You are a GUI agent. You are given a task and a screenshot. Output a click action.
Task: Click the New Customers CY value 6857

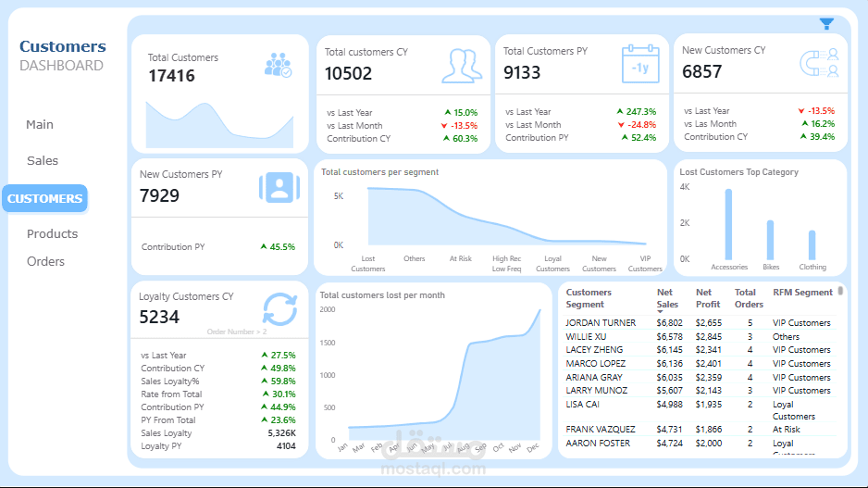click(702, 71)
